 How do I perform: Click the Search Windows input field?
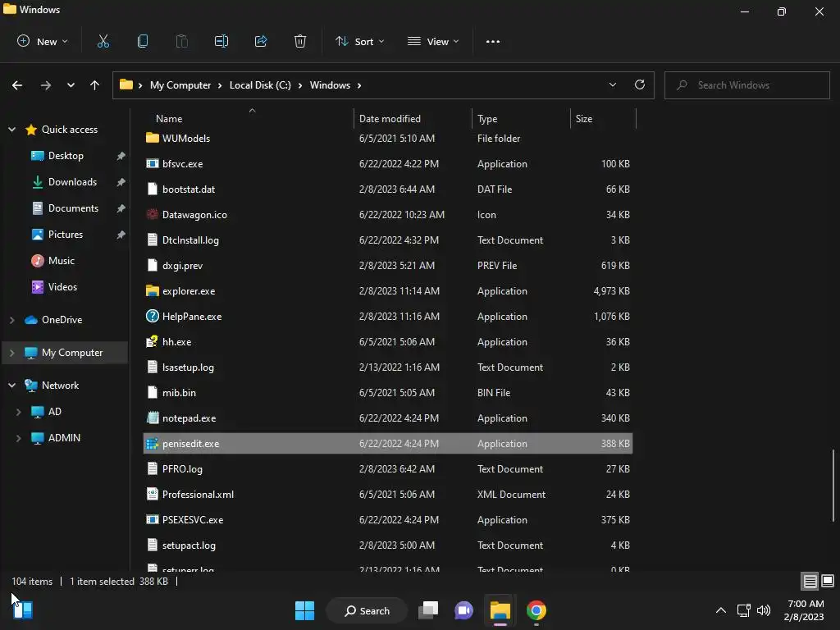(746, 85)
